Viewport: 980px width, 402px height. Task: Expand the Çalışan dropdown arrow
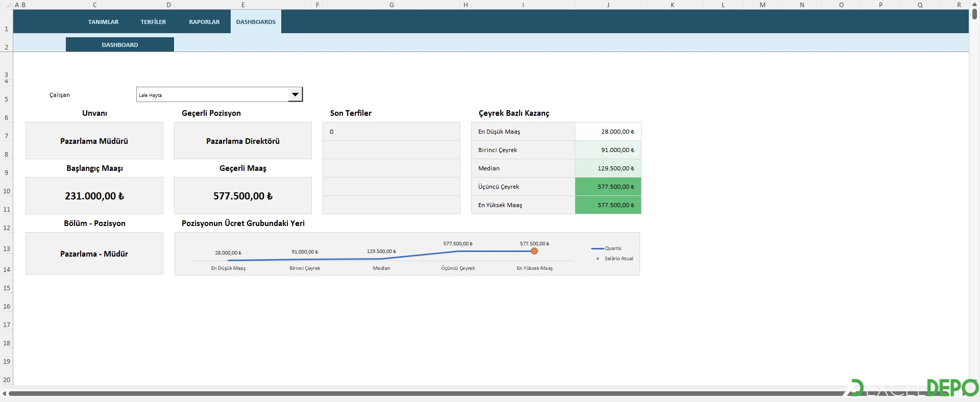(295, 94)
